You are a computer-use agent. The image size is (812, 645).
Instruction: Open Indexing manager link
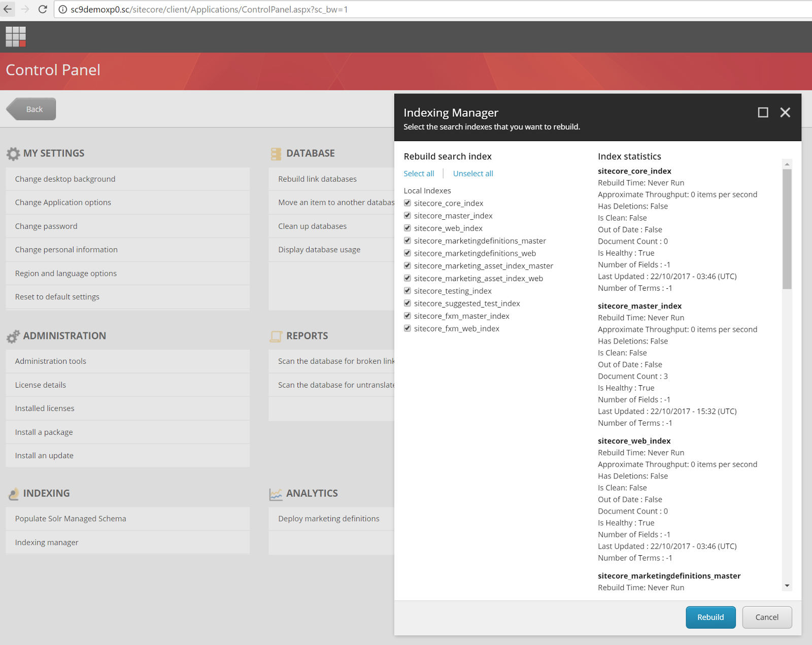coord(128,542)
